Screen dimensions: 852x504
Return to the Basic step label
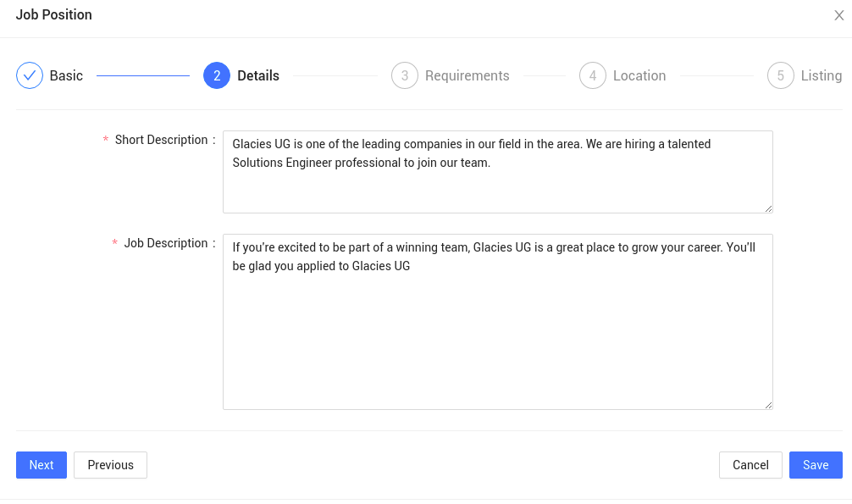click(x=66, y=75)
